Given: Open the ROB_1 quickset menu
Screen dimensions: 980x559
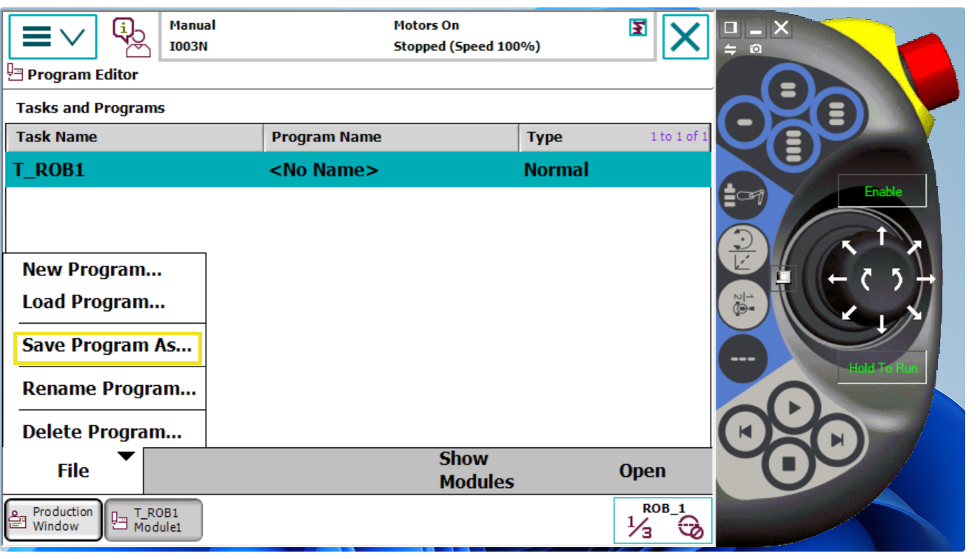Looking at the screenshot, I should point(663,520).
